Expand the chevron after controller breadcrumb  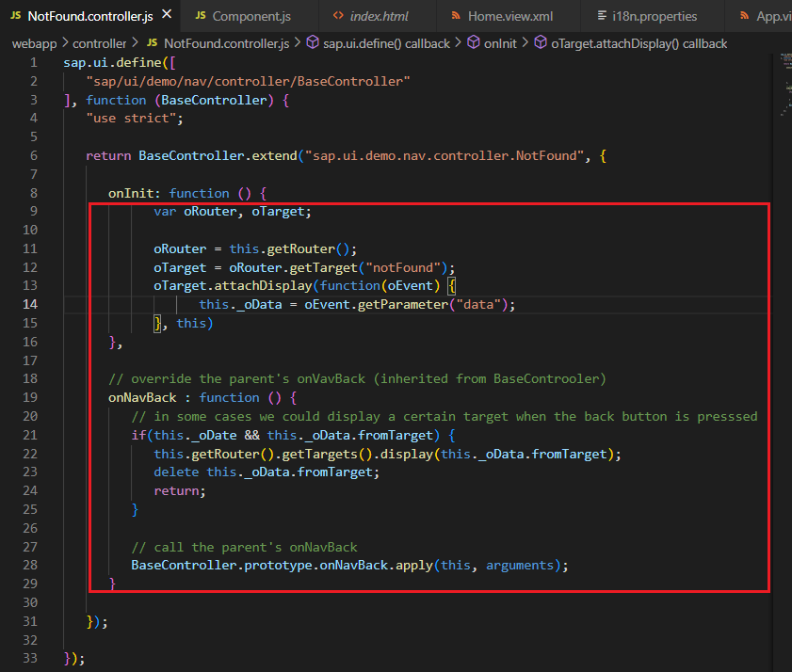[135, 43]
